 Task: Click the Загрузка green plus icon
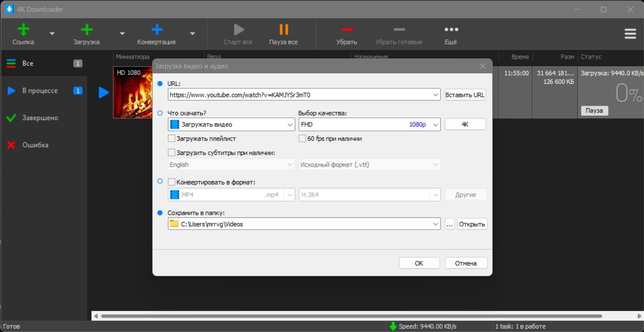(87, 30)
